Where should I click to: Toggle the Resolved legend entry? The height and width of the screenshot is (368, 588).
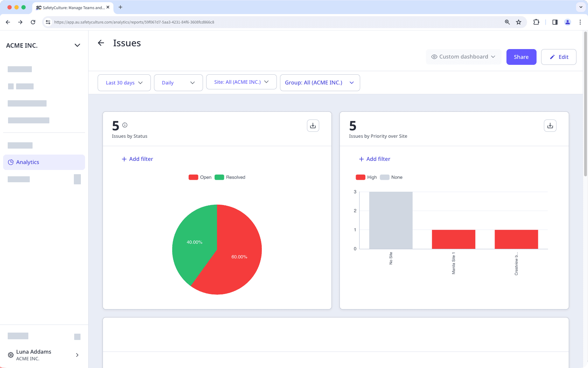[x=230, y=177]
